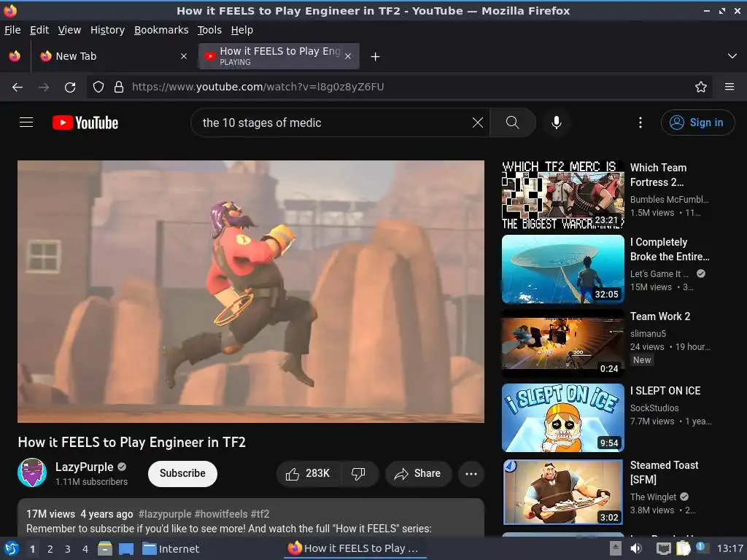The width and height of the screenshot is (747, 560).
Task: Open Steamed Toast [SFM] title
Action: coord(664,472)
